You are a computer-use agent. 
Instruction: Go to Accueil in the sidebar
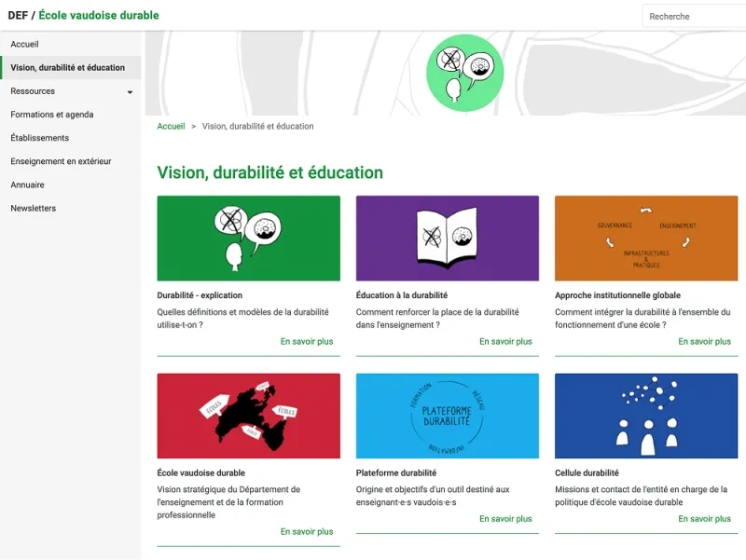pyautogui.click(x=71, y=44)
